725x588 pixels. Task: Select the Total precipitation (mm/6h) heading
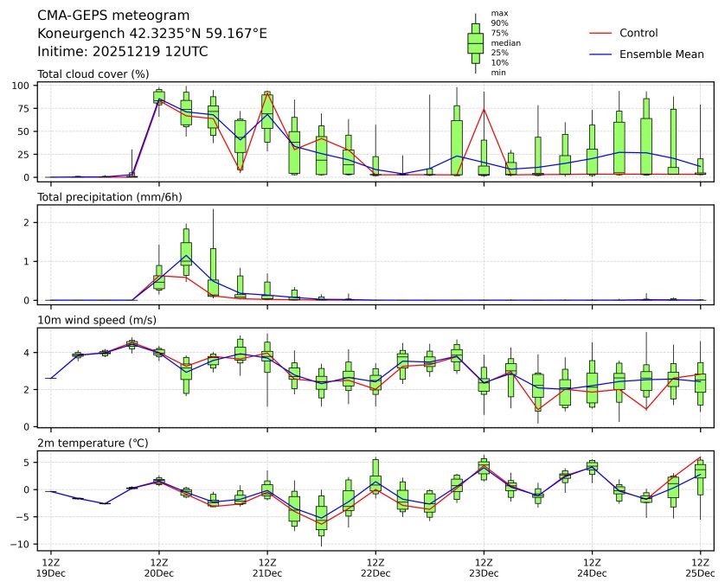(x=110, y=197)
